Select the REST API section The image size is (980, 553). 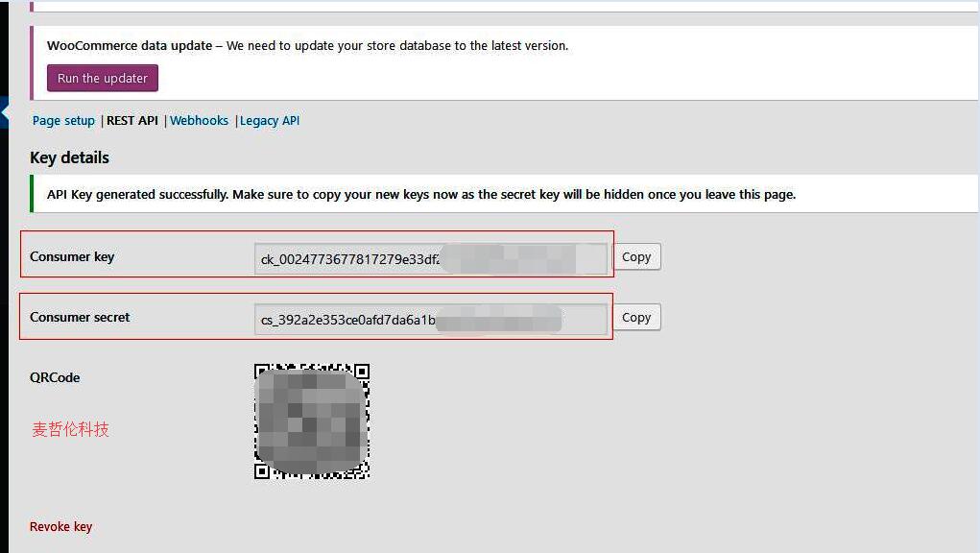pyautogui.click(x=132, y=121)
